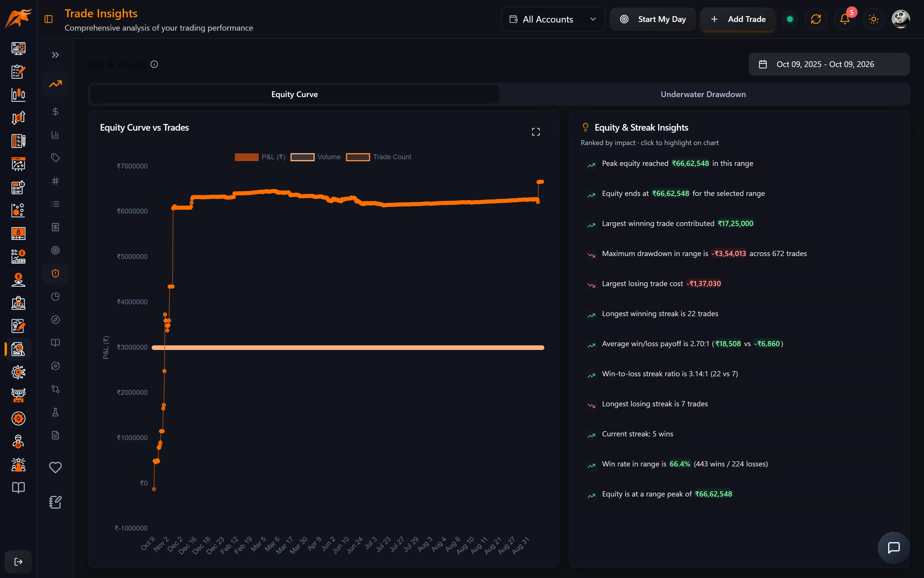
Task: Switch to the Underwater Drawdown tab
Action: pos(703,95)
